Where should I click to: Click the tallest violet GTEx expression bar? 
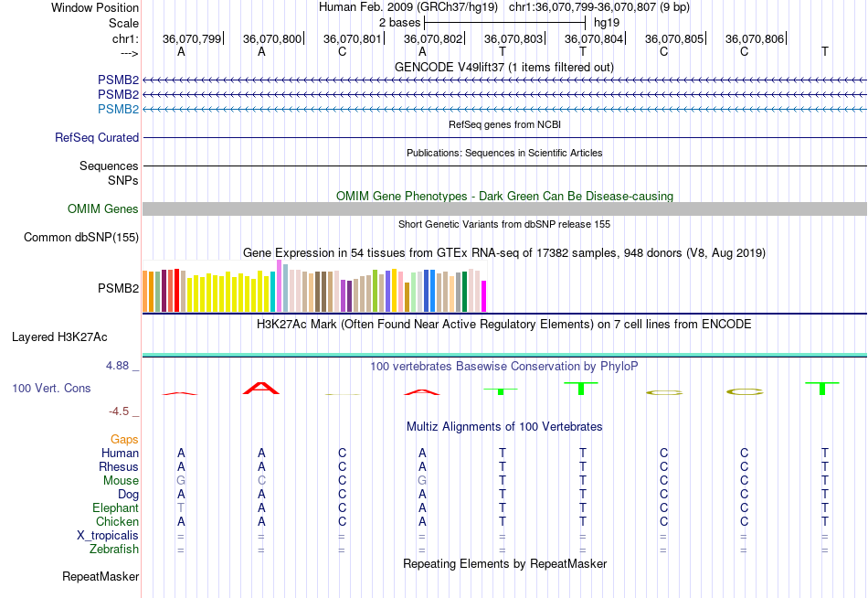279,286
